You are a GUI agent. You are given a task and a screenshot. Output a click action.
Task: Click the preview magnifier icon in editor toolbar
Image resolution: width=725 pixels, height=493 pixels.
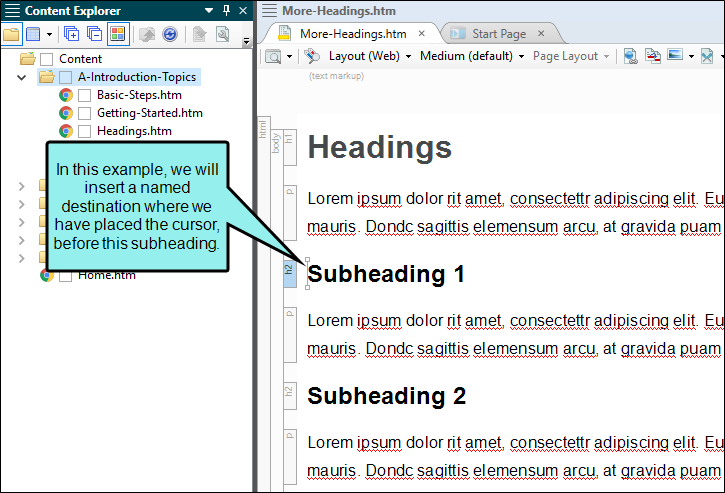point(273,57)
